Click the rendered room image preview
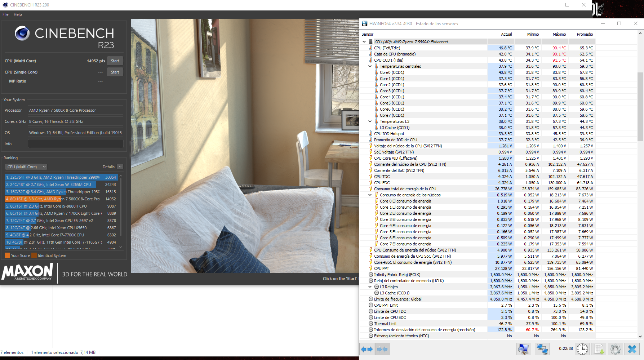644x360 pixels. point(245,146)
